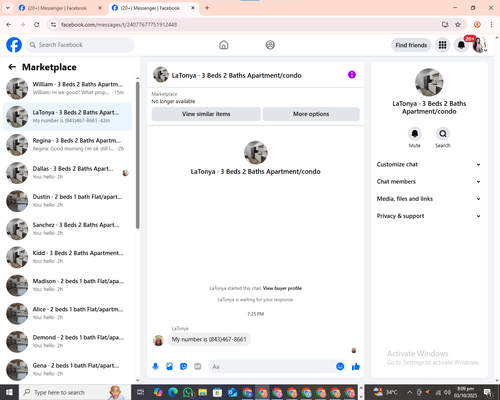500x400 pixels.
Task: Open Windows Task View
Action: point(140,392)
